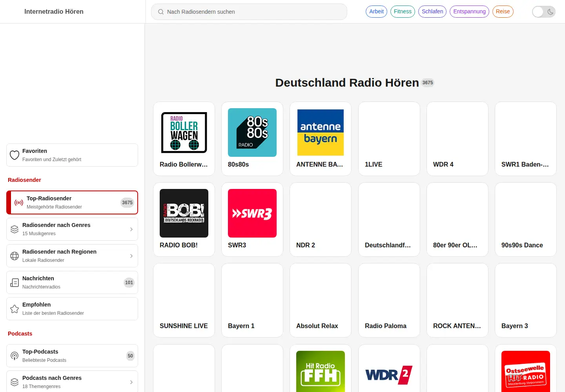
Task: Select the Fitness mood tag
Action: pyautogui.click(x=403, y=12)
